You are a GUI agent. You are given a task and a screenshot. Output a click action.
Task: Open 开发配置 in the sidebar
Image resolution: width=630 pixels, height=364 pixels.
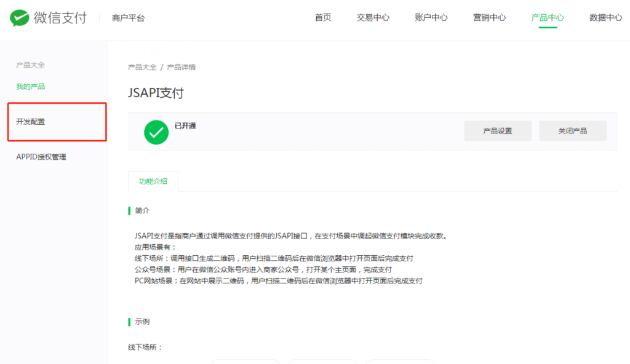[31, 122]
